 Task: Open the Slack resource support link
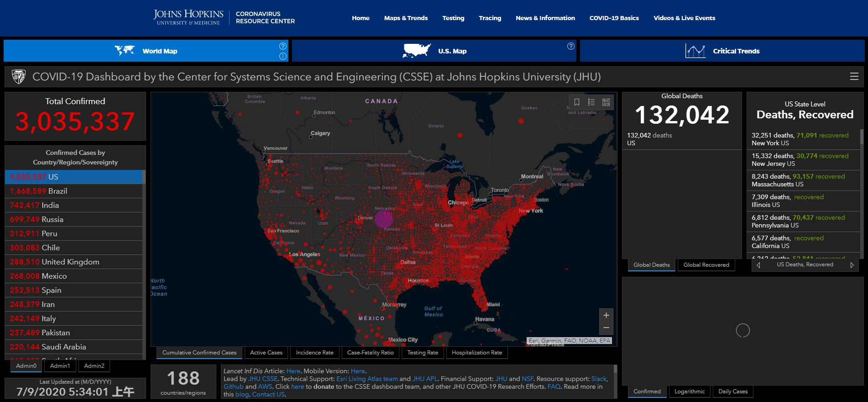click(x=599, y=379)
